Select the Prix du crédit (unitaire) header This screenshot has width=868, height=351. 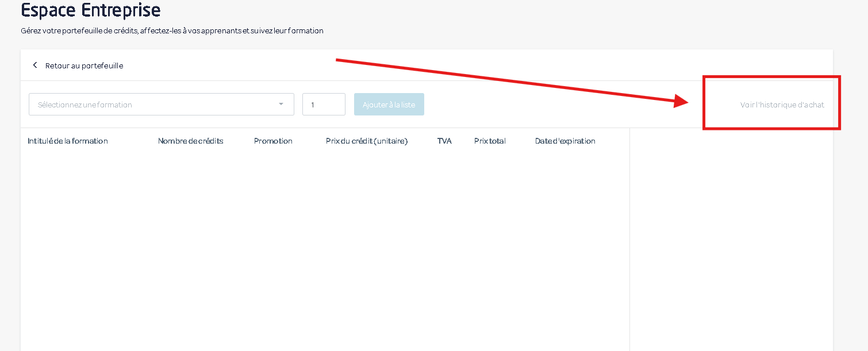[x=367, y=141]
